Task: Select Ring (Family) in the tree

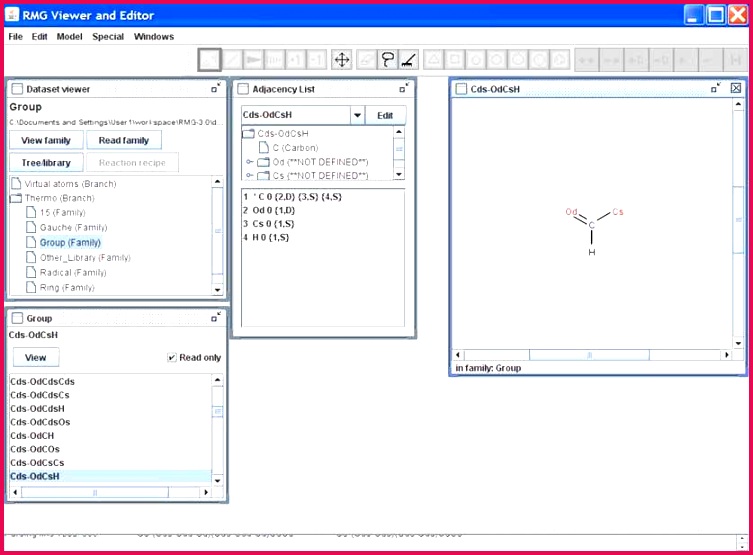Action: (x=67, y=287)
